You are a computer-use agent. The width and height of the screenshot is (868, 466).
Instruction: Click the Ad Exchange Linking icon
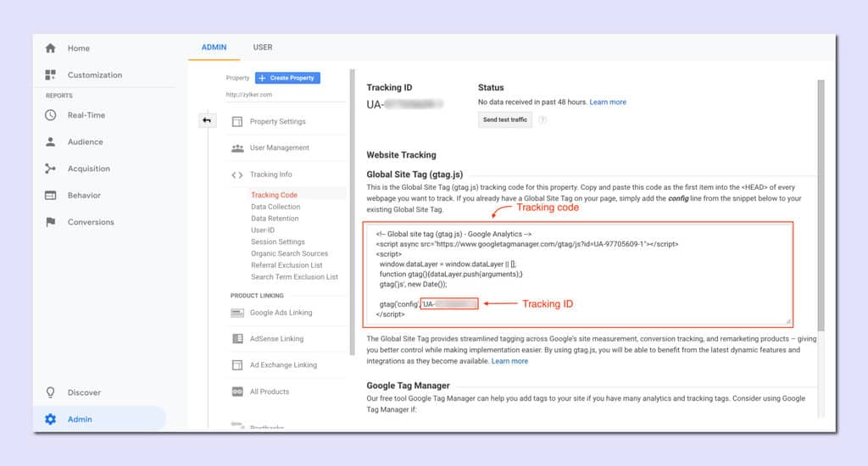237,365
